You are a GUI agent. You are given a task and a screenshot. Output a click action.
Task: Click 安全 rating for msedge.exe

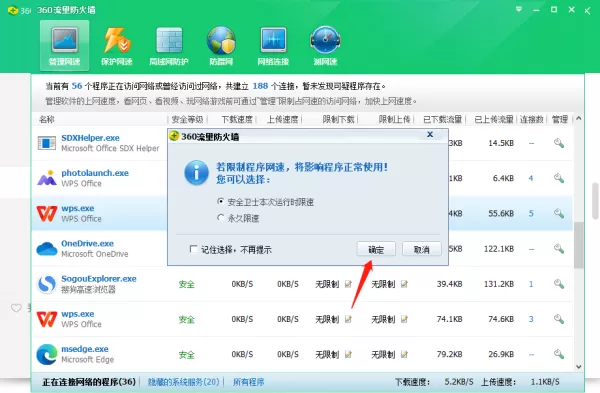click(186, 355)
